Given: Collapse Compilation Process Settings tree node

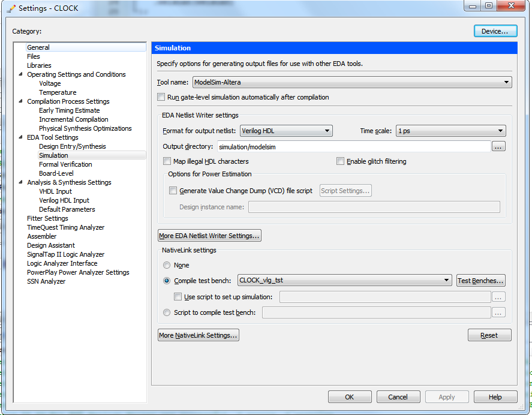Looking at the screenshot, I should pos(21,101).
